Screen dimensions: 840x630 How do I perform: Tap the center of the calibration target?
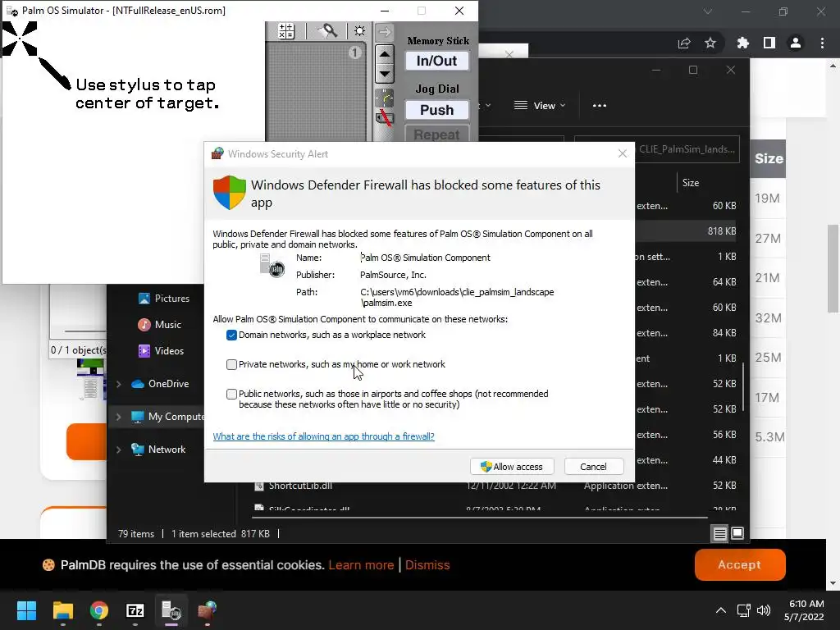point(20,39)
